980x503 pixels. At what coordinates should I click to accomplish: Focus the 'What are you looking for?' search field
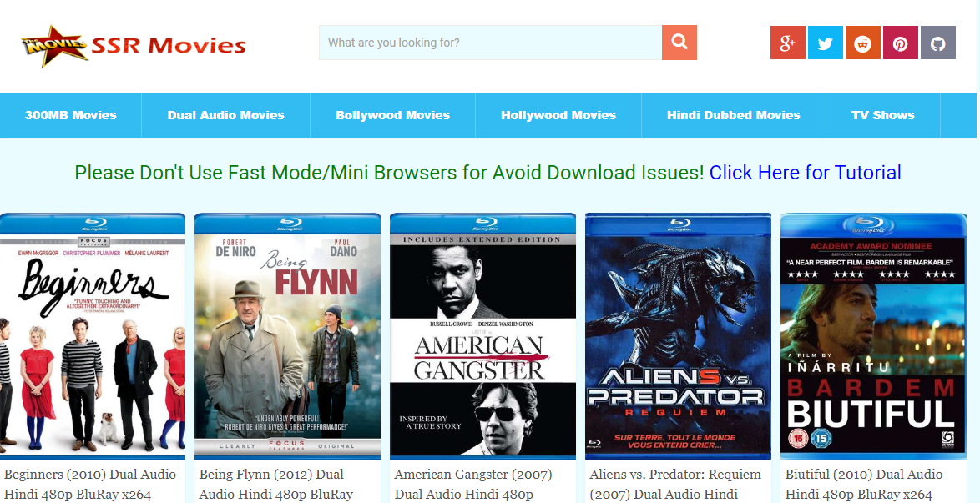coord(491,43)
